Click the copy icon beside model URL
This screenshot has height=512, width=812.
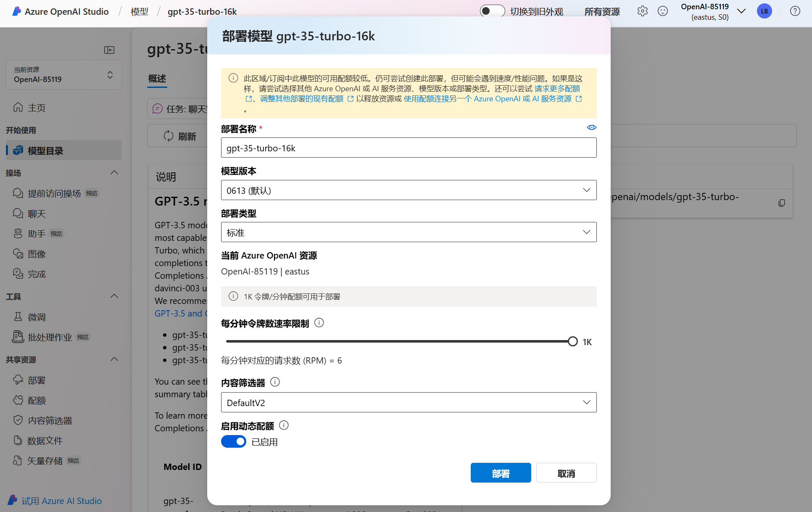pos(782,203)
